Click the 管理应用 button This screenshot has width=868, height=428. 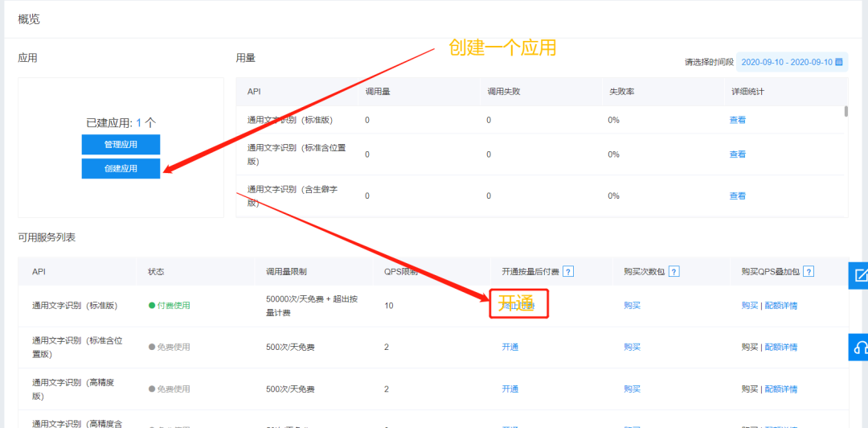(x=121, y=145)
